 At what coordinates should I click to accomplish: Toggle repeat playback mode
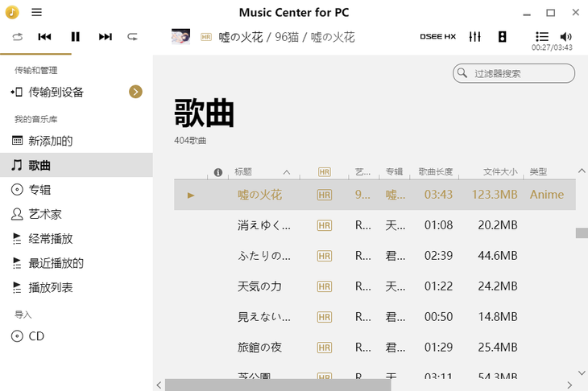pos(132,37)
